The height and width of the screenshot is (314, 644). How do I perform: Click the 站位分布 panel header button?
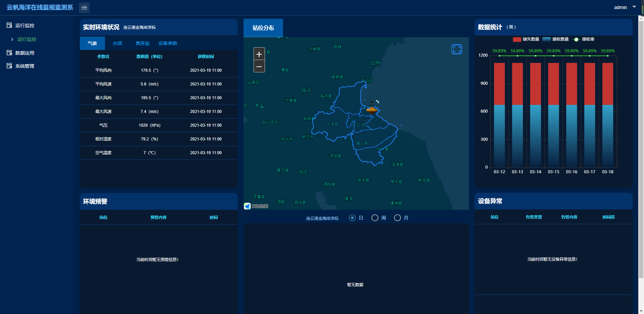[x=263, y=28]
